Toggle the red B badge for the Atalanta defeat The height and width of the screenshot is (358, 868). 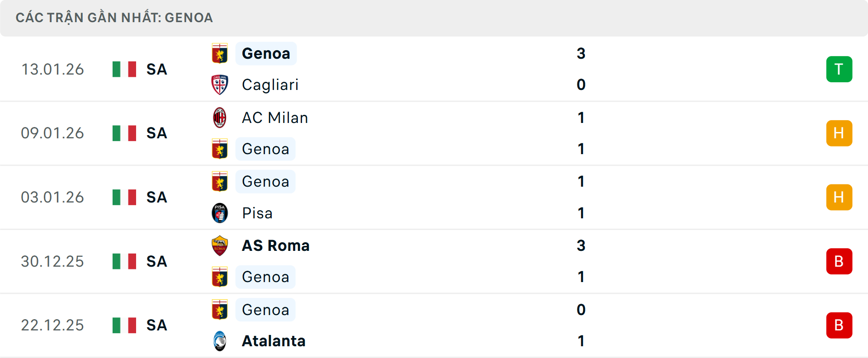pyautogui.click(x=839, y=325)
